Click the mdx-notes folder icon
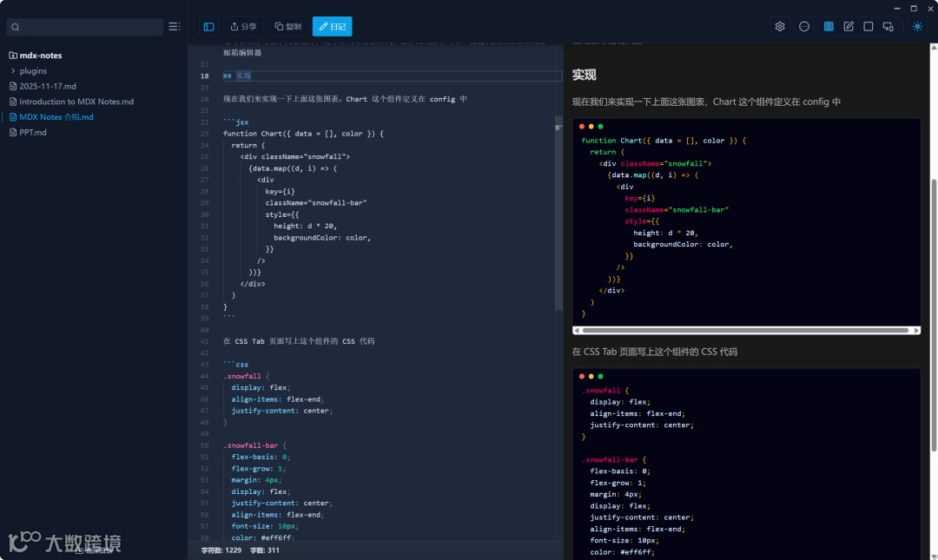938x560 pixels. tap(13, 55)
